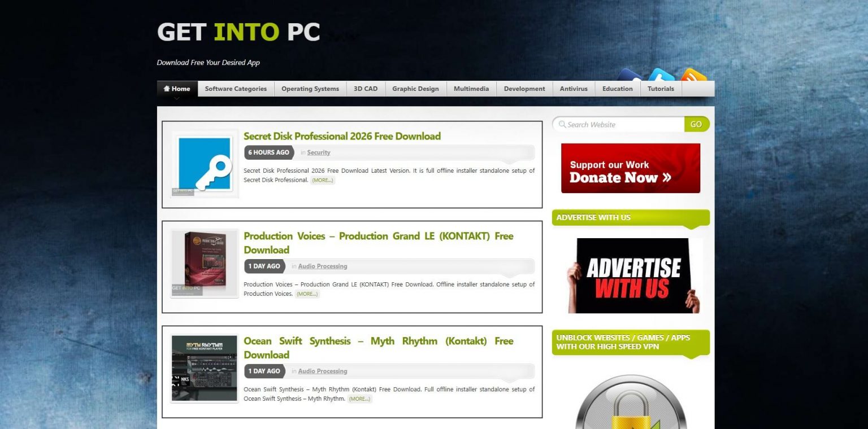868x429 pixels.
Task: Click 1 DAY AGO badge on Ocean Swift post
Action: pos(264,371)
